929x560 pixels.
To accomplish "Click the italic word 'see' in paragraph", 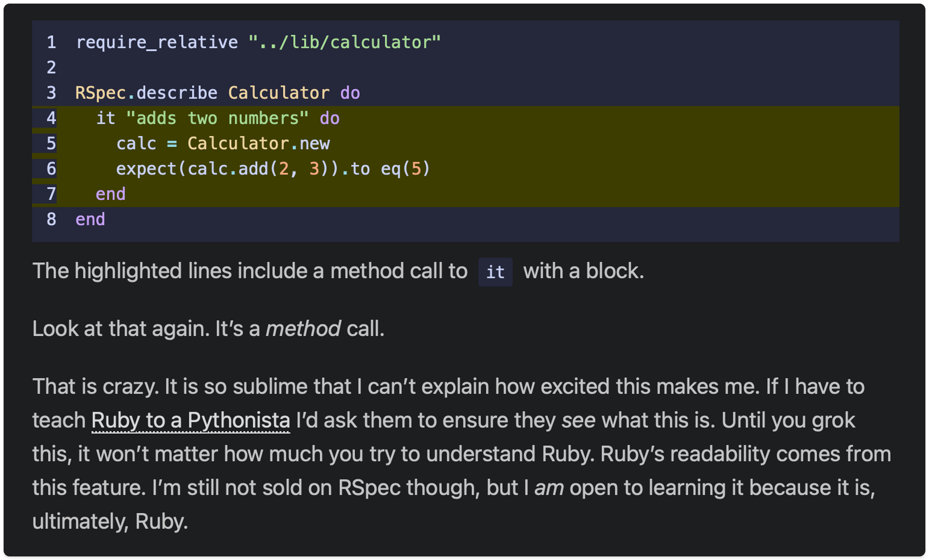I will point(578,420).
